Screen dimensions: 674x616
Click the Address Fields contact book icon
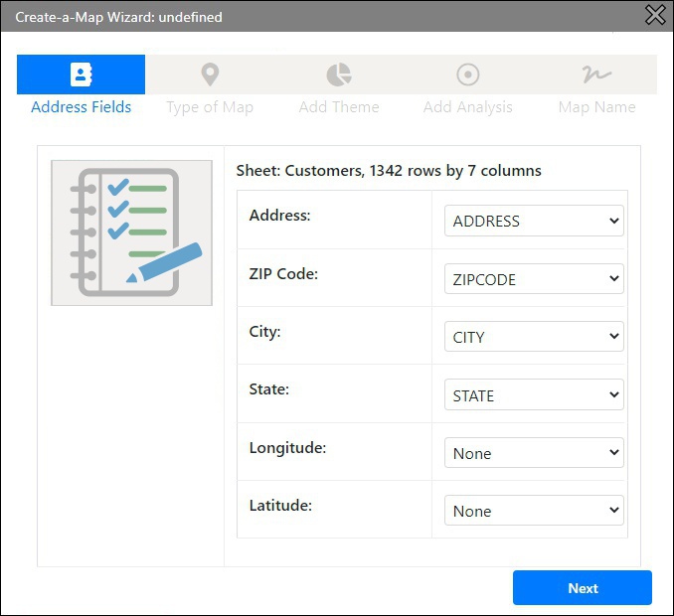pyautogui.click(x=81, y=75)
